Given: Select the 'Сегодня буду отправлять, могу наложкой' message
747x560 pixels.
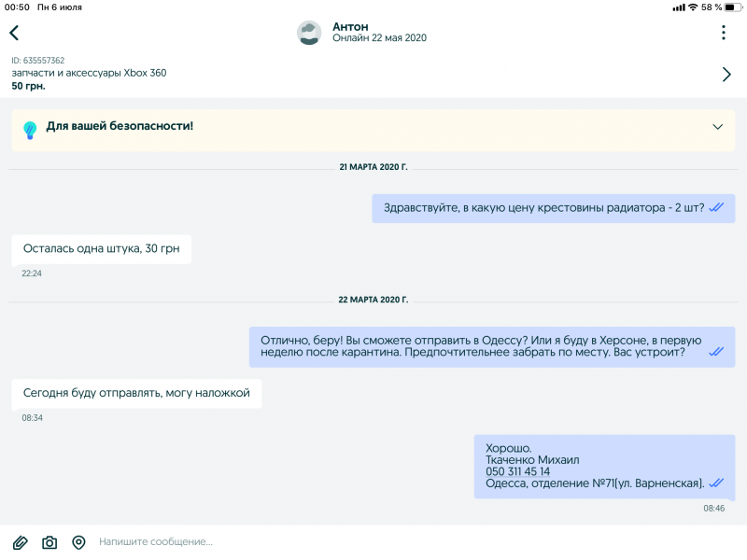Looking at the screenshot, I should pos(136,393).
